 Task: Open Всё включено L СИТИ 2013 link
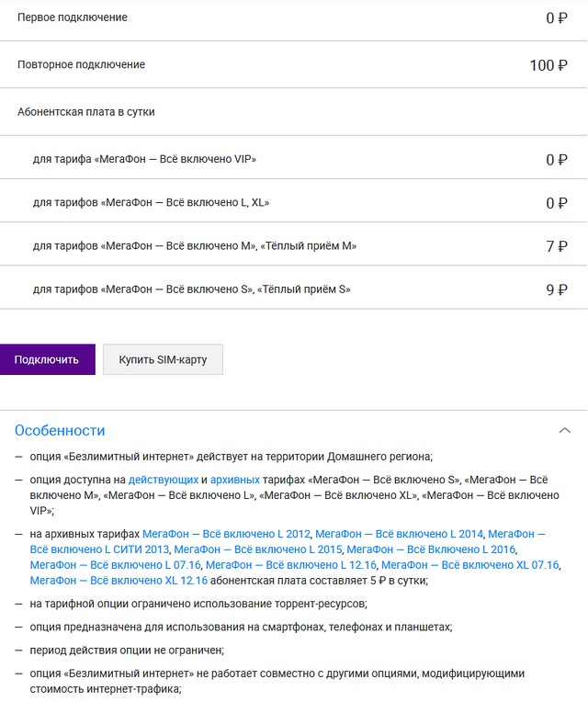(x=99, y=549)
